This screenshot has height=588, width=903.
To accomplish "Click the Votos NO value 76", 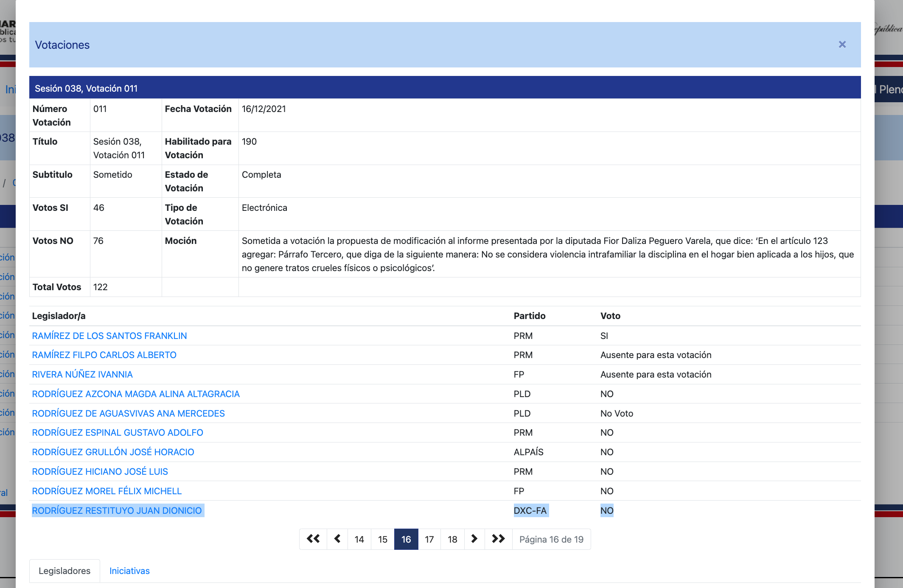I will (x=98, y=241).
